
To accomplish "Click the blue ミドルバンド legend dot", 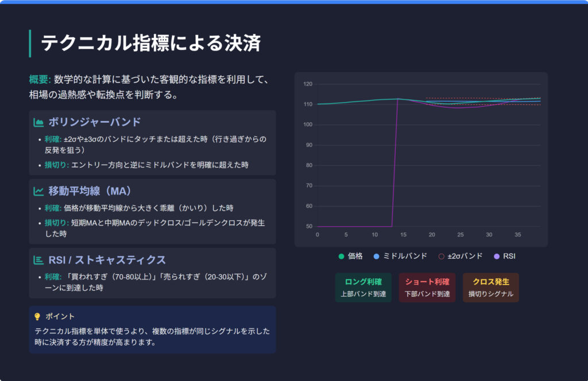I will coord(376,256).
